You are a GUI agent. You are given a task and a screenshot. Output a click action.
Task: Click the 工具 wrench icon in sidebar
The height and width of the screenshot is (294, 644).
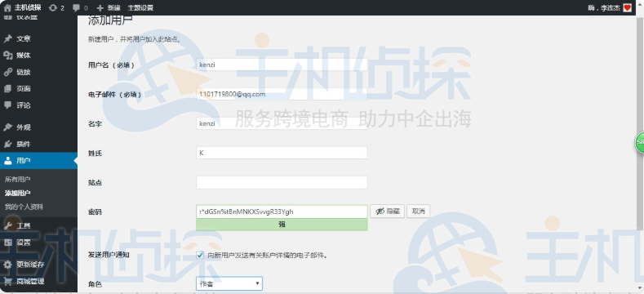[8, 225]
